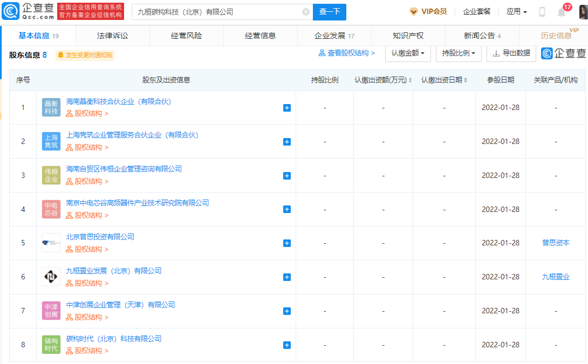This screenshot has height=364, width=588.
Task: Click 海南晶衡科技 company logo
Action: 51,108
